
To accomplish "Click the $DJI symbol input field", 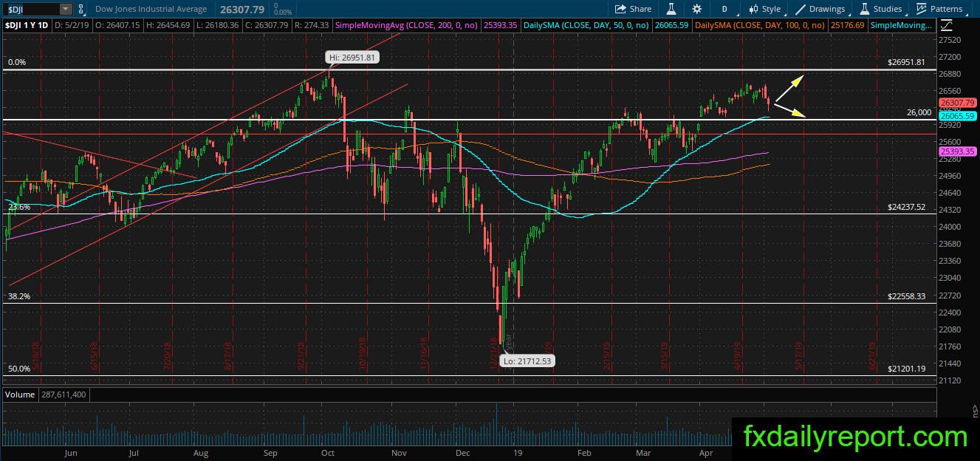I will (31, 9).
